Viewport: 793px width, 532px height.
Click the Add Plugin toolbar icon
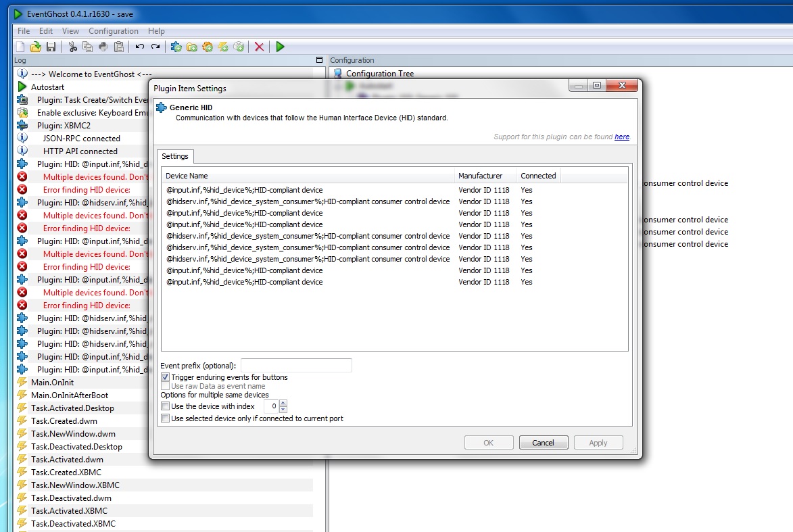click(x=176, y=47)
